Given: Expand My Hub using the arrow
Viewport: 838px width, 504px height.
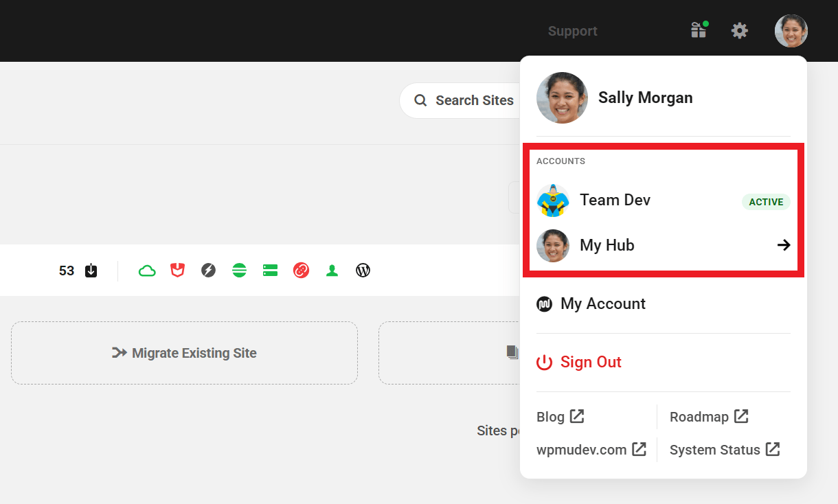Looking at the screenshot, I should (784, 244).
